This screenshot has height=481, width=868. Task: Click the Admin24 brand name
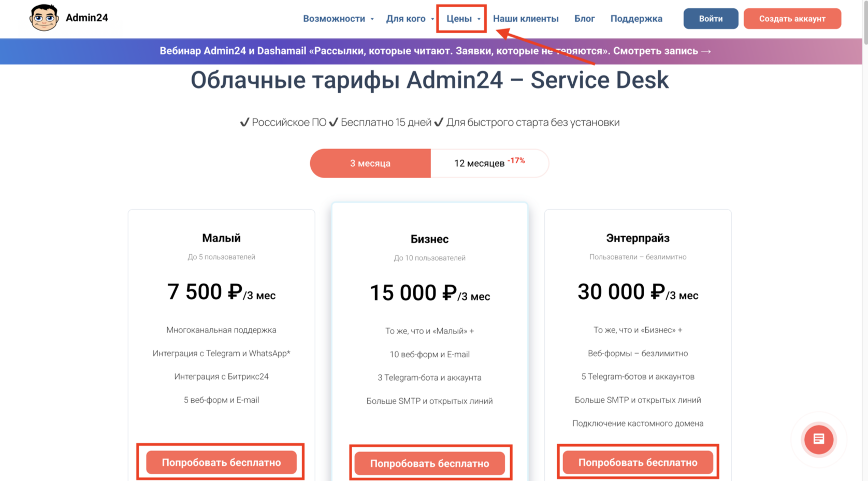[87, 18]
